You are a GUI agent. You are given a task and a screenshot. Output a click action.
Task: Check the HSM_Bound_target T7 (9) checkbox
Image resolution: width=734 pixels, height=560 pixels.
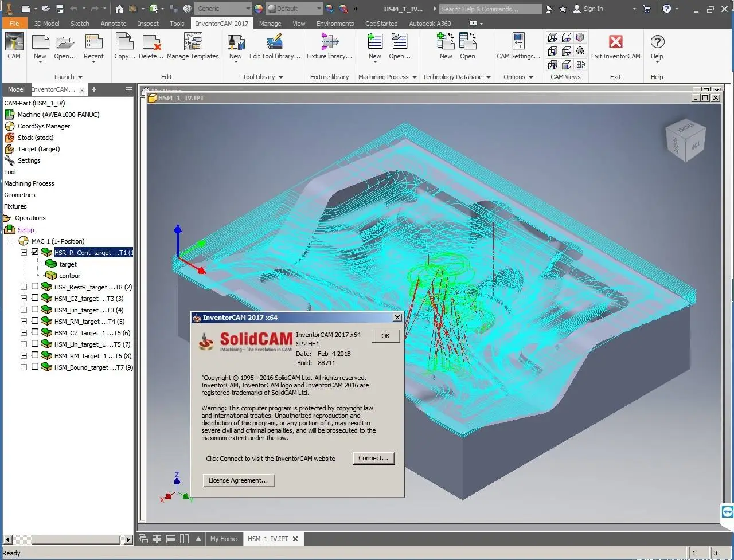pyautogui.click(x=35, y=366)
